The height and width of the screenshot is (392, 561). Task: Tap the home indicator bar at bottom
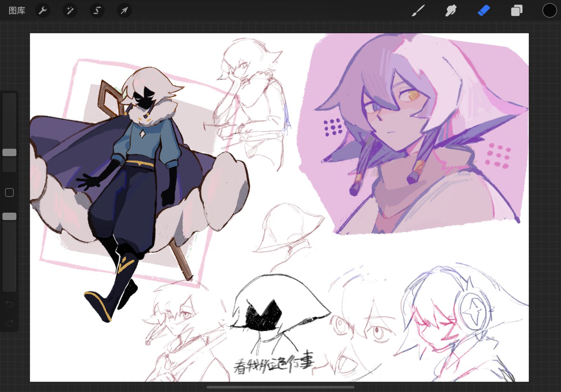[280, 387]
